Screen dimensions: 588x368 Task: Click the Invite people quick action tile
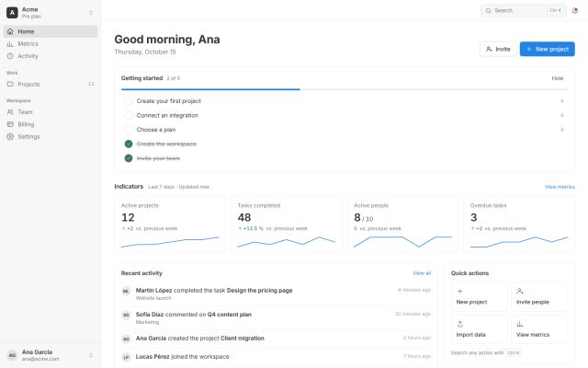[539, 296]
